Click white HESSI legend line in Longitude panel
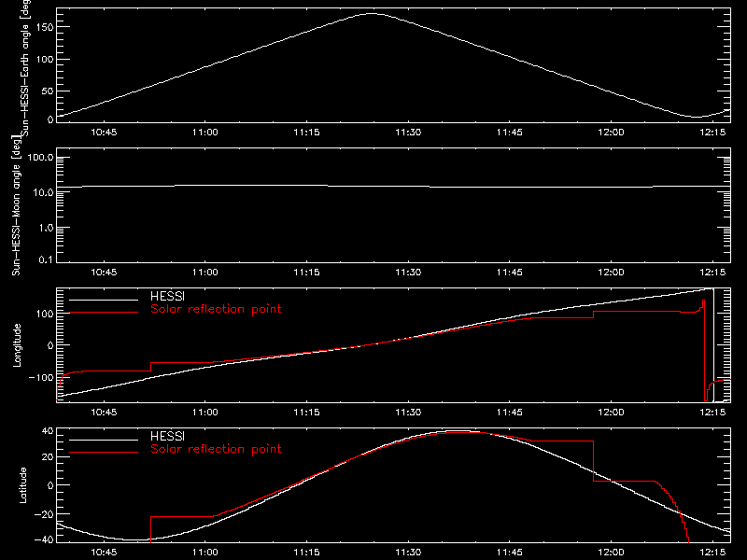The height and width of the screenshot is (560, 747). pyautogui.click(x=104, y=300)
